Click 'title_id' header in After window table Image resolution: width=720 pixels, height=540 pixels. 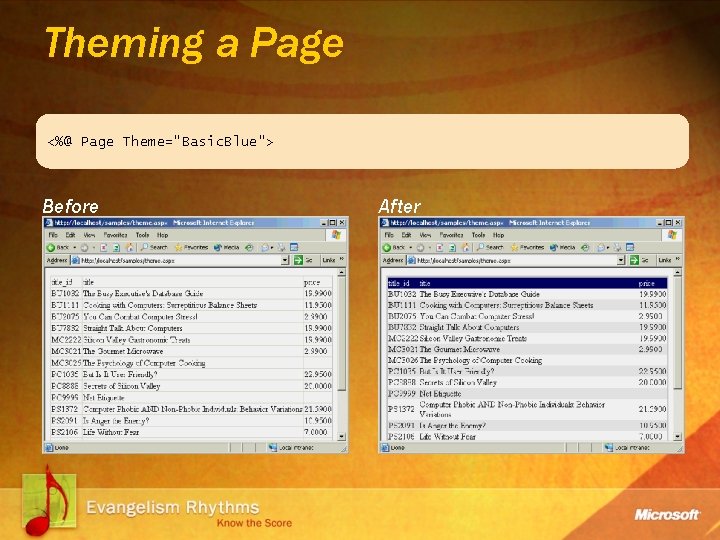[399, 283]
